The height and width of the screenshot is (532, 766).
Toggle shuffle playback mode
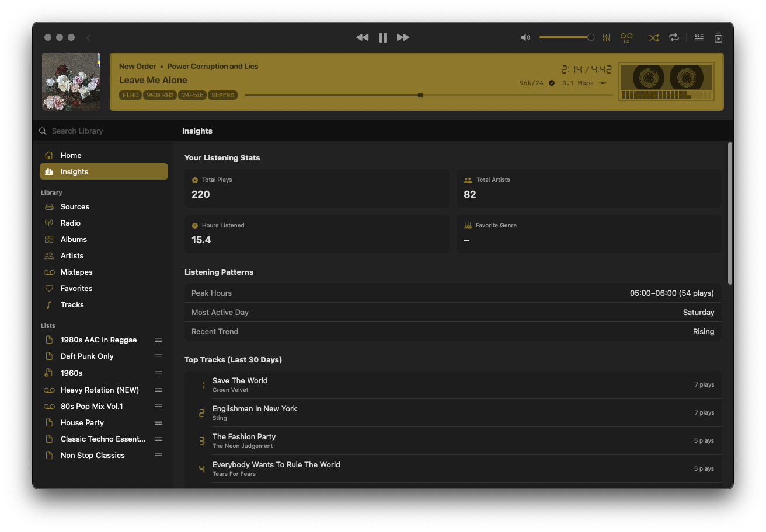[654, 37]
